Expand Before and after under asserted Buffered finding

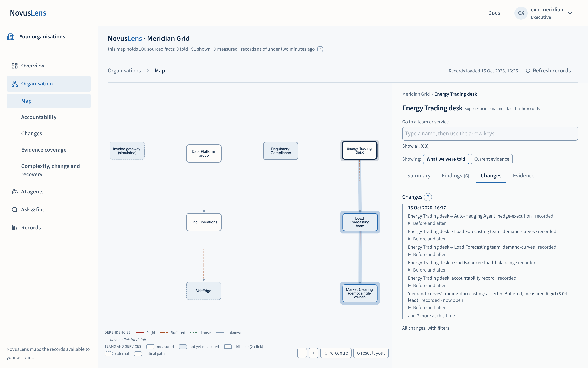427,308
